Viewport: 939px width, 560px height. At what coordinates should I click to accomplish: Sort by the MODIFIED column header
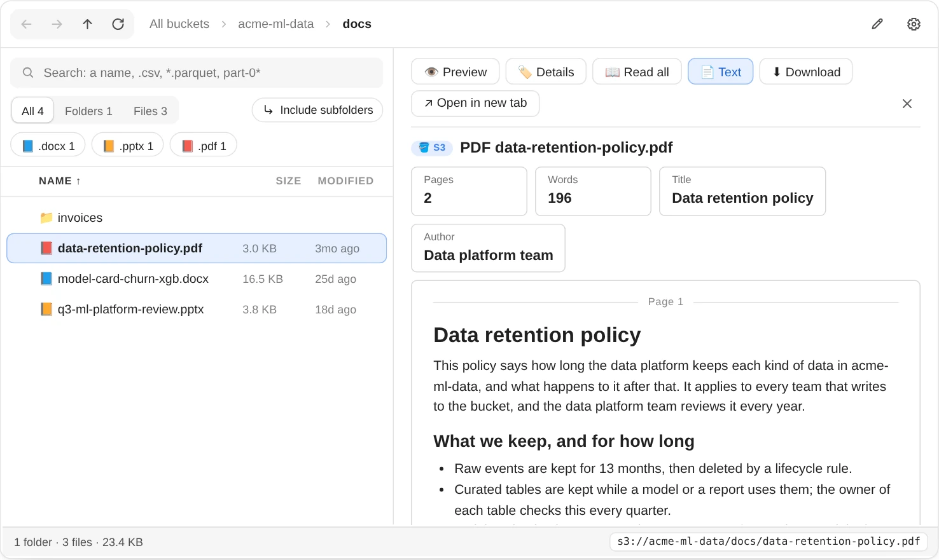345,181
